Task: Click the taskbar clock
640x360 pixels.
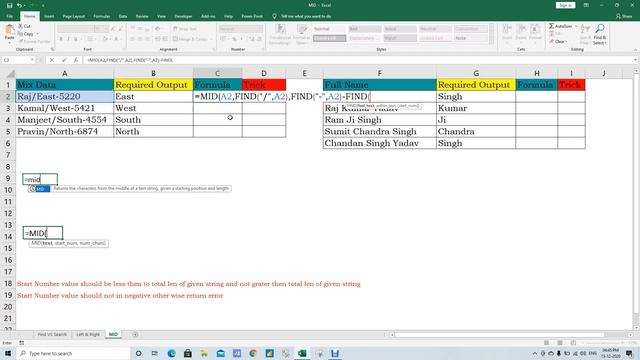Action: point(610,353)
